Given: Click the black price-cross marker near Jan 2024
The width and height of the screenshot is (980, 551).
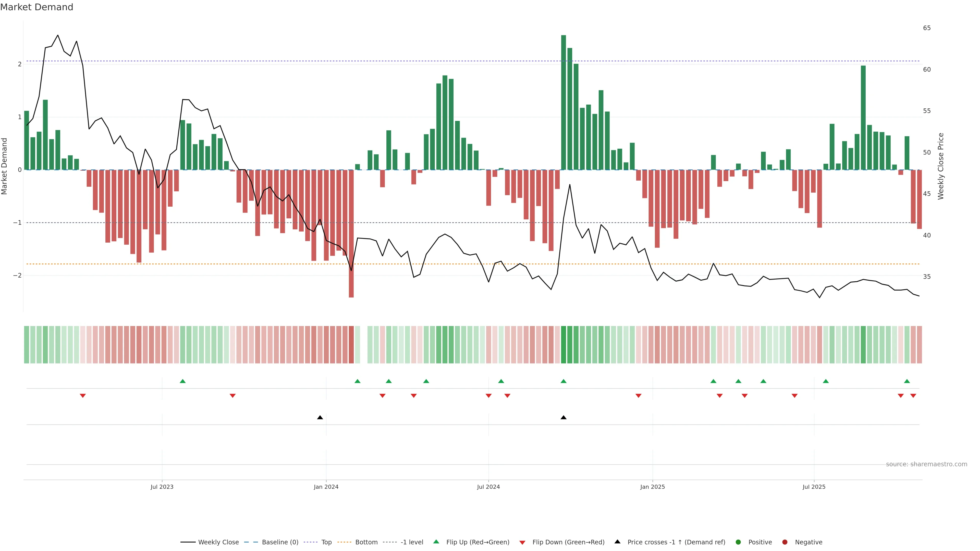Looking at the screenshot, I should pos(320,418).
